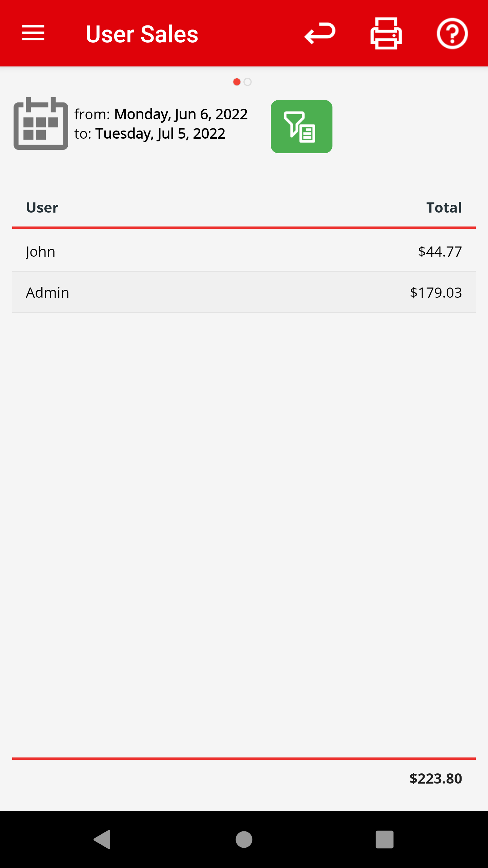This screenshot has width=488, height=868.
Task: Tap Admin's total of $179.03
Action: click(436, 293)
